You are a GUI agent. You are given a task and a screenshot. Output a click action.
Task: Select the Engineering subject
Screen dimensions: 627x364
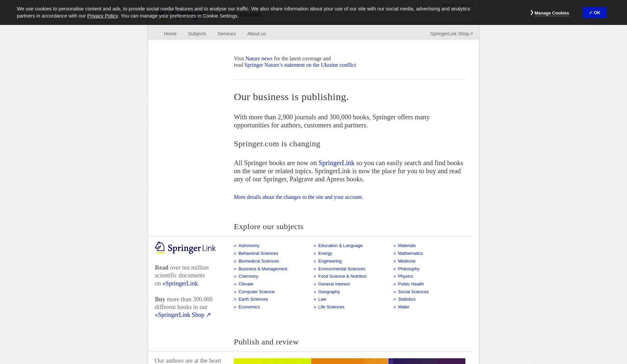tap(330, 261)
